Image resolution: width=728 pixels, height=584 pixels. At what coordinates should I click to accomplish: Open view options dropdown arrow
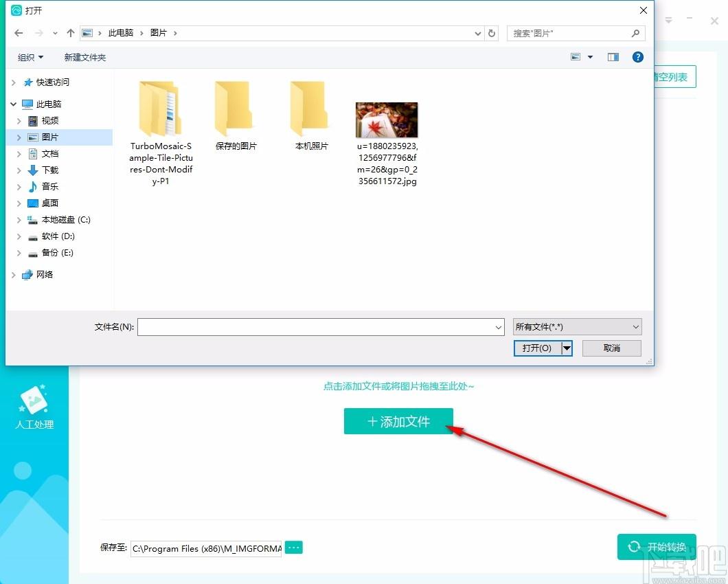point(590,57)
